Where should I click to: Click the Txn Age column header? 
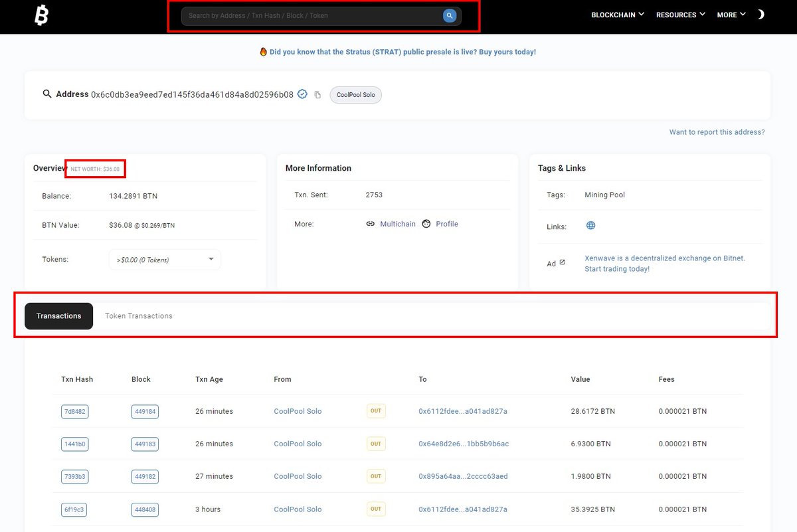point(209,379)
